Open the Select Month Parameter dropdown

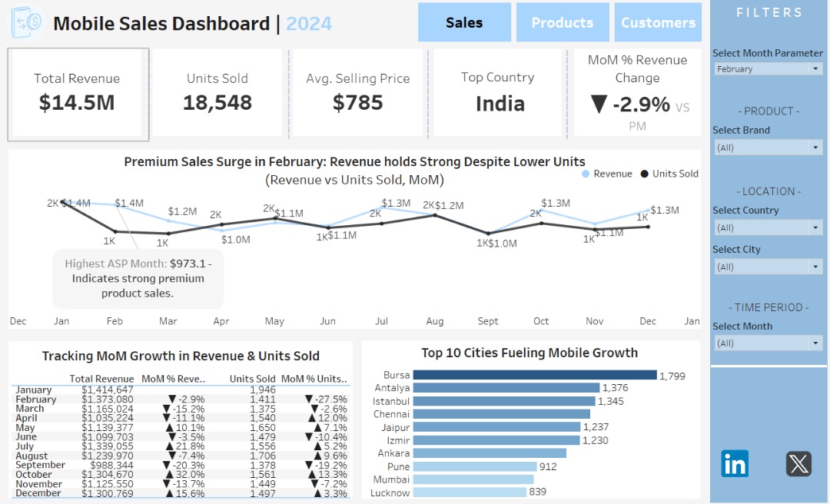(768, 69)
